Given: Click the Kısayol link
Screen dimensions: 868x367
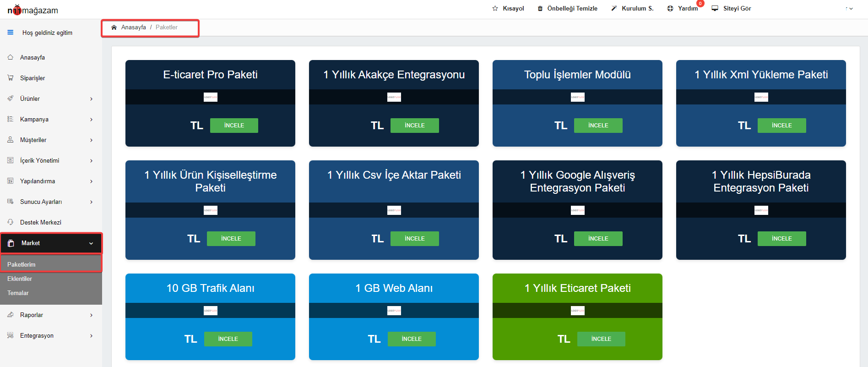Looking at the screenshot, I should (513, 8).
